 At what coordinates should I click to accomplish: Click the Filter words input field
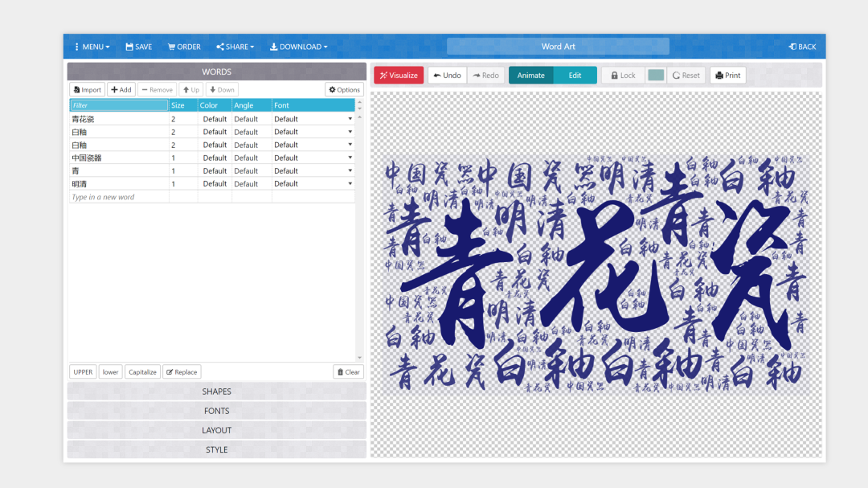click(118, 105)
